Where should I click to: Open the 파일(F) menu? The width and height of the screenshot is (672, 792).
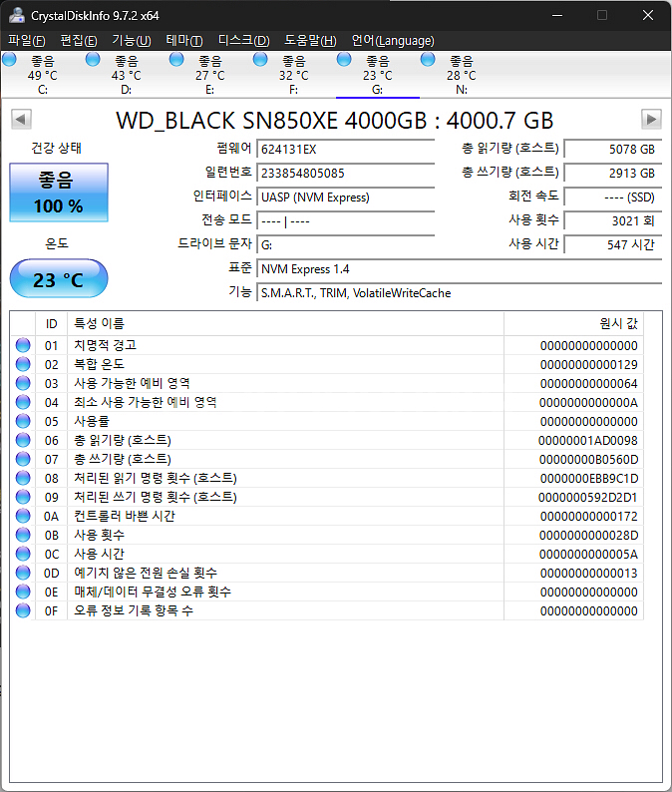[27, 41]
